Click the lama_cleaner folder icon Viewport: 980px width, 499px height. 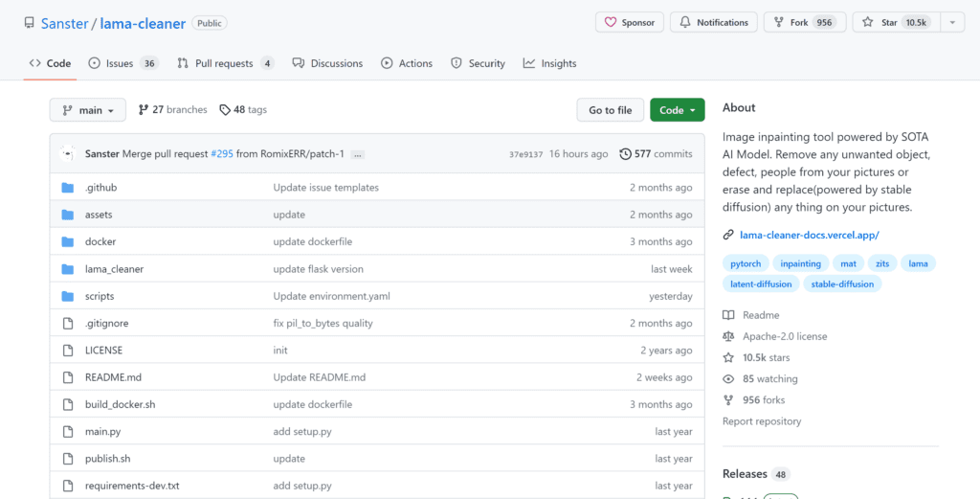68,269
